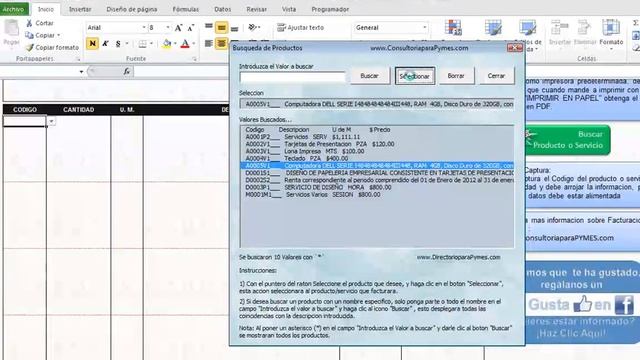Open the General number format dropdown
This screenshot has height=360, width=640.
click(424, 27)
